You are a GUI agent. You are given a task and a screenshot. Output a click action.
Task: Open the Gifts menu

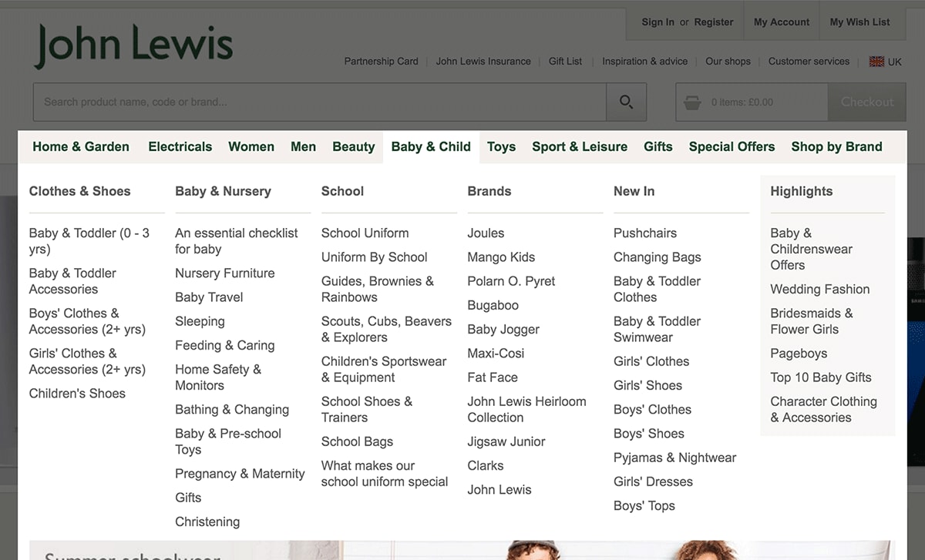pos(658,146)
